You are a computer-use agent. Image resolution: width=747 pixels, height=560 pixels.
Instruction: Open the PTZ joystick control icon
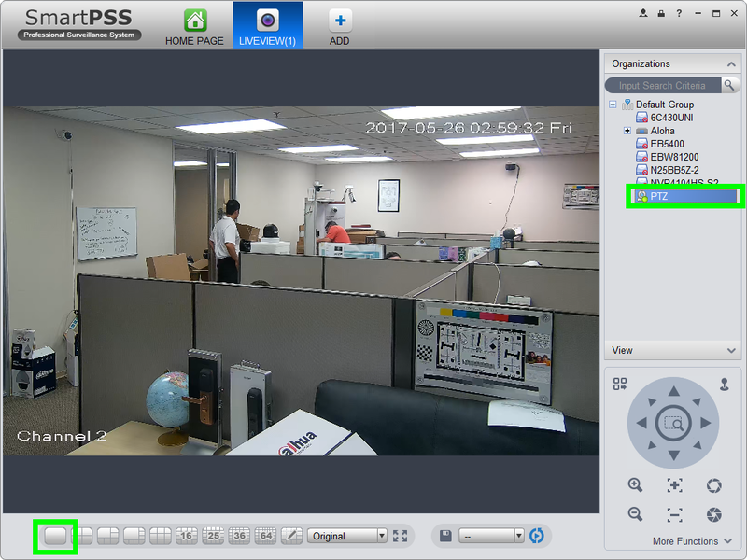coord(725,385)
